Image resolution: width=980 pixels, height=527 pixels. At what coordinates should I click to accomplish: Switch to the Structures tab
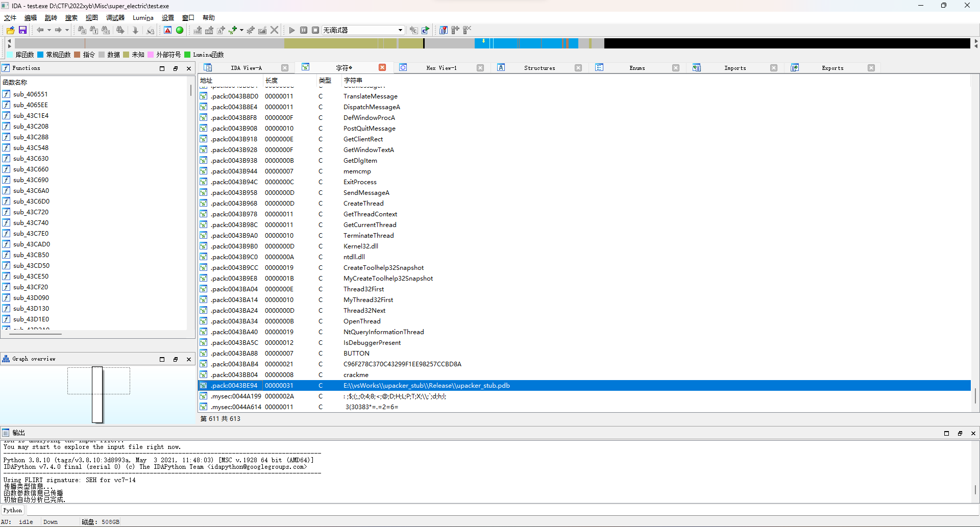(540, 68)
